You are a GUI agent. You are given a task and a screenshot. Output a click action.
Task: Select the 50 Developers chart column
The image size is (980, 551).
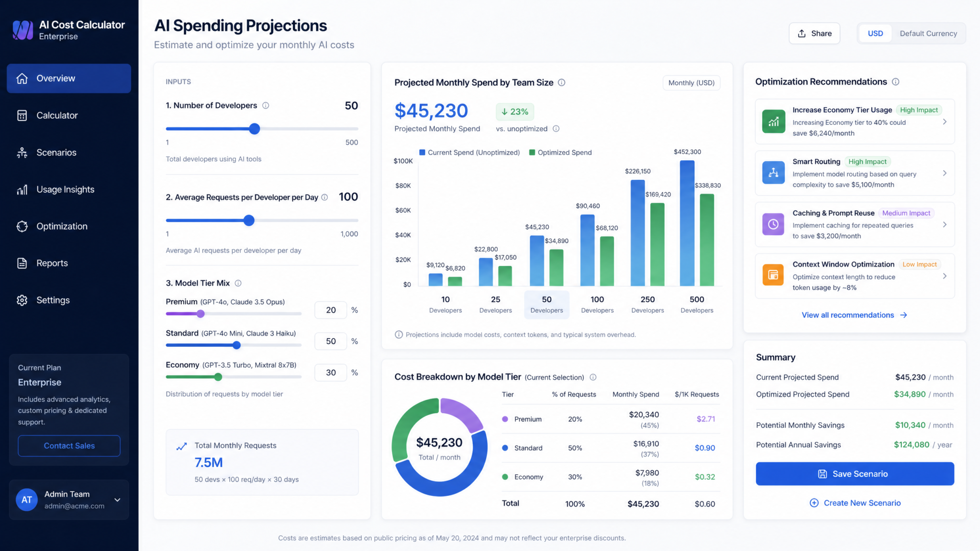546,304
